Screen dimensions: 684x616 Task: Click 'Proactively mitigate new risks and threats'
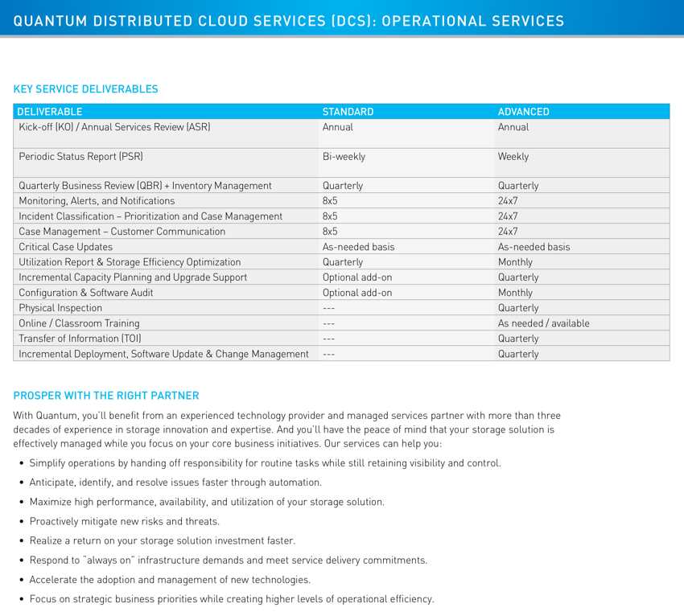tap(124, 521)
